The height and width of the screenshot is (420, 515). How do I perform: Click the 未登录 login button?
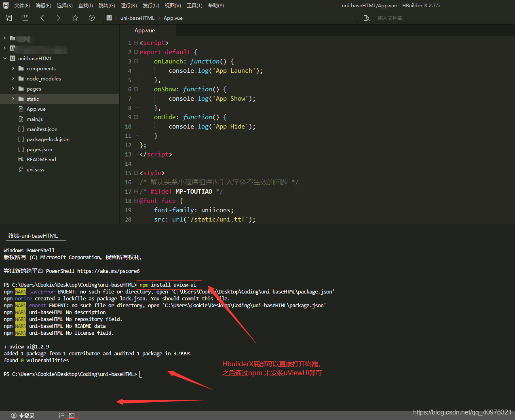[x=22, y=415]
